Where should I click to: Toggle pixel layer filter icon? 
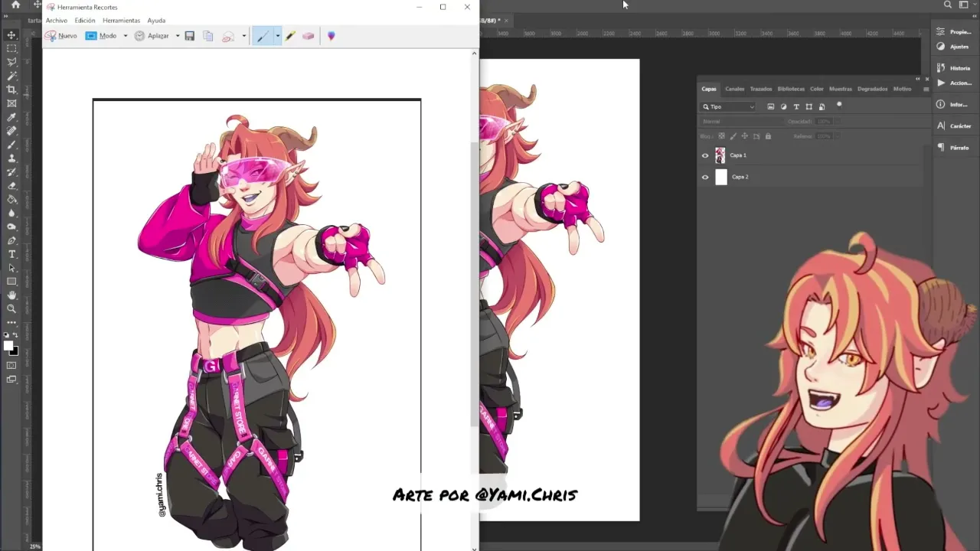[771, 106]
